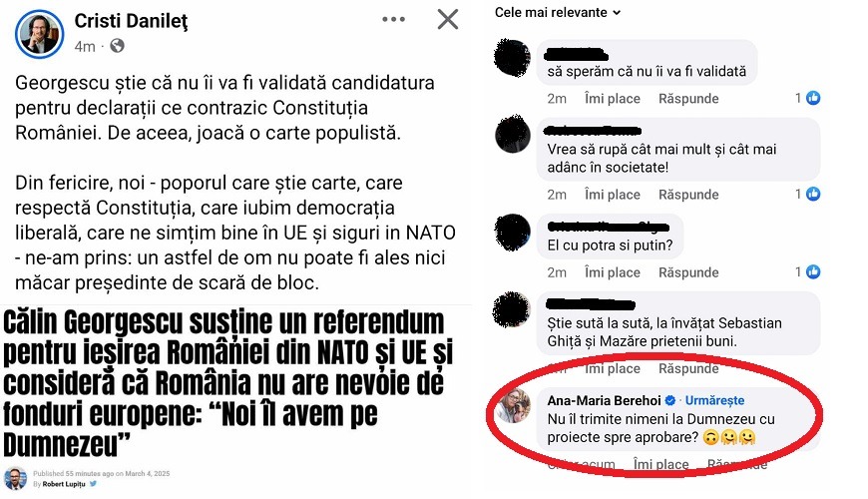Screen dimensions: 868x499
Task: Expand the Cele mai relevante sort dropdown
Action: click(x=558, y=12)
